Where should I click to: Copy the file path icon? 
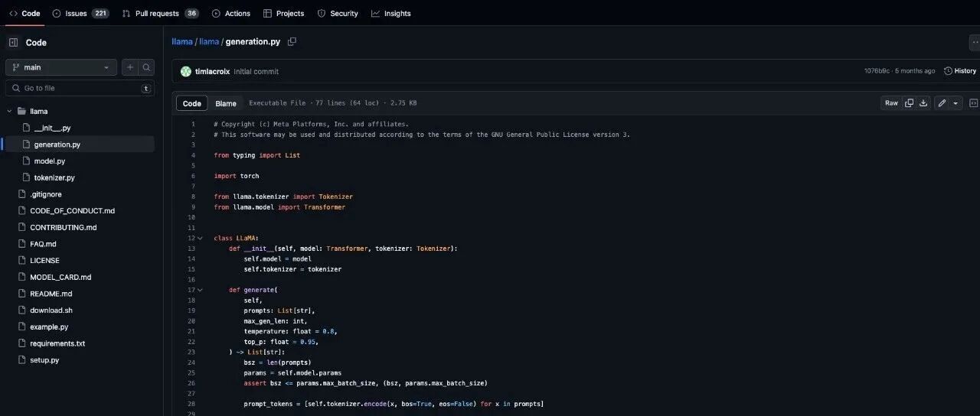(292, 42)
